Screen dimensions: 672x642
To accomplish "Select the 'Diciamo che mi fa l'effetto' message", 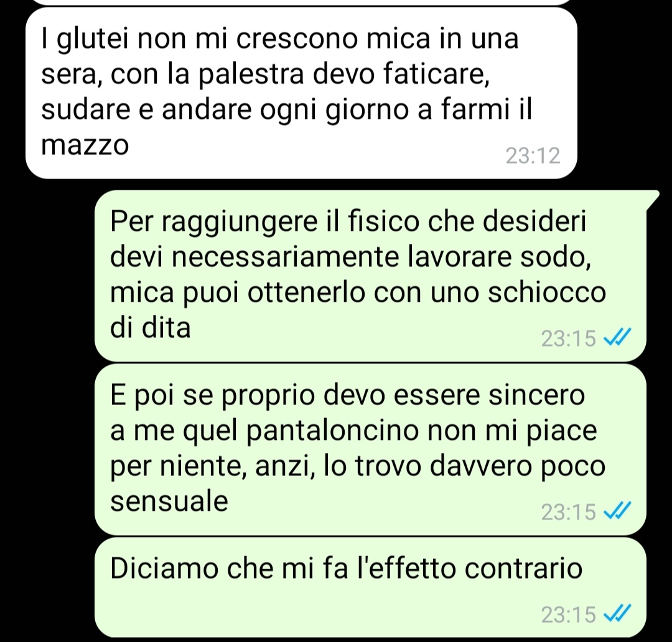I will (x=370, y=587).
